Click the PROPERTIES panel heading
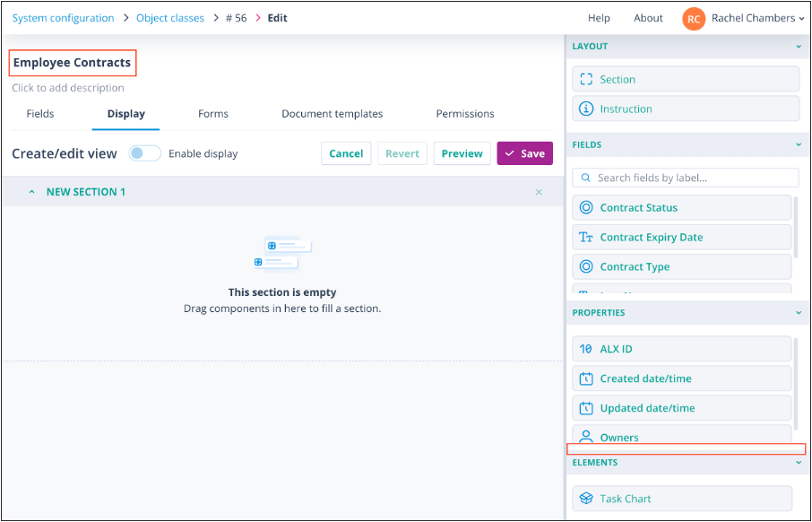Image resolution: width=812 pixels, height=522 pixels. tap(599, 313)
